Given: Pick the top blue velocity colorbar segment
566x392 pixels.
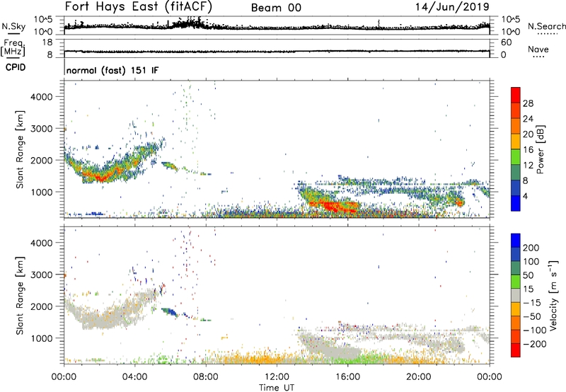Looking at the screenshot, I should tap(516, 241).
